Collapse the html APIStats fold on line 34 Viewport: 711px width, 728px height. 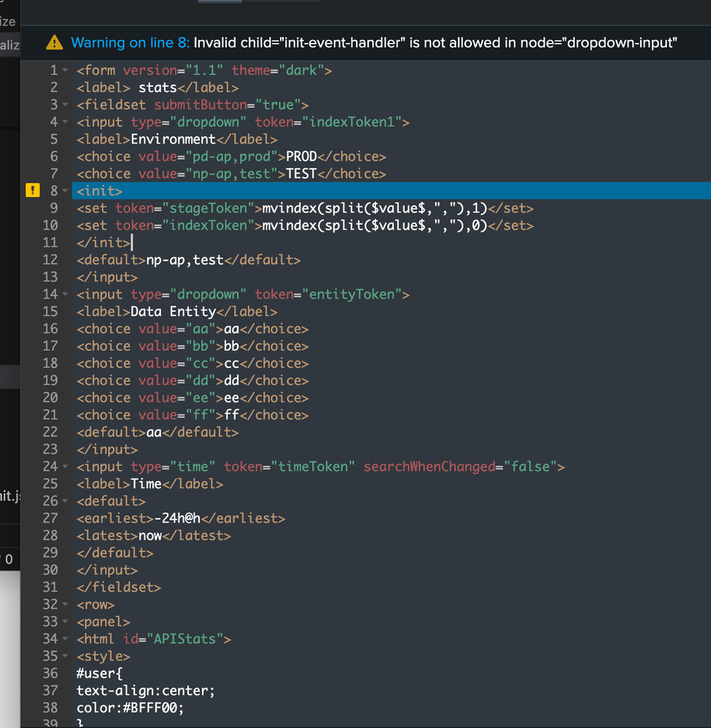point(65,638)
